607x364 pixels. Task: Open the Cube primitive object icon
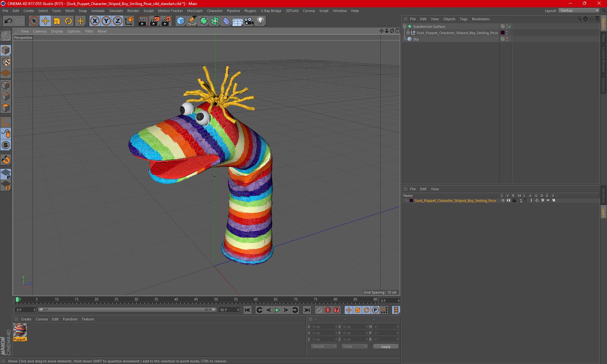(x=181, y=21)
